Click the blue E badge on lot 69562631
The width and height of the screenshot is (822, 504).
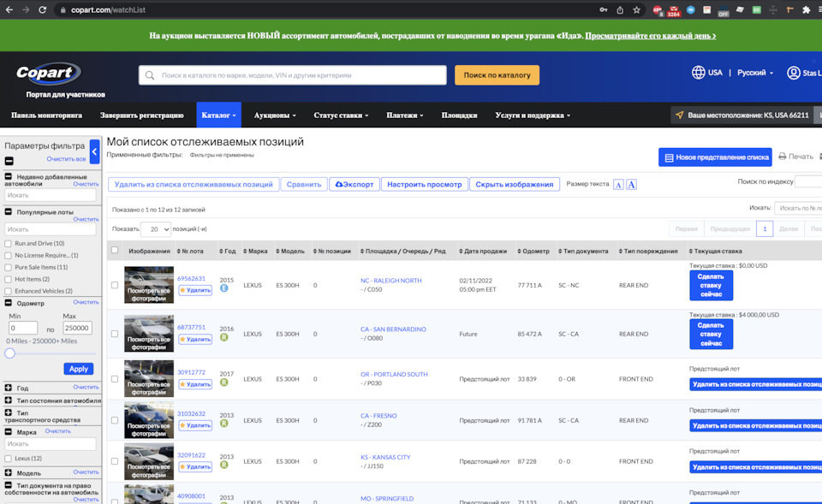pos(223,288)
